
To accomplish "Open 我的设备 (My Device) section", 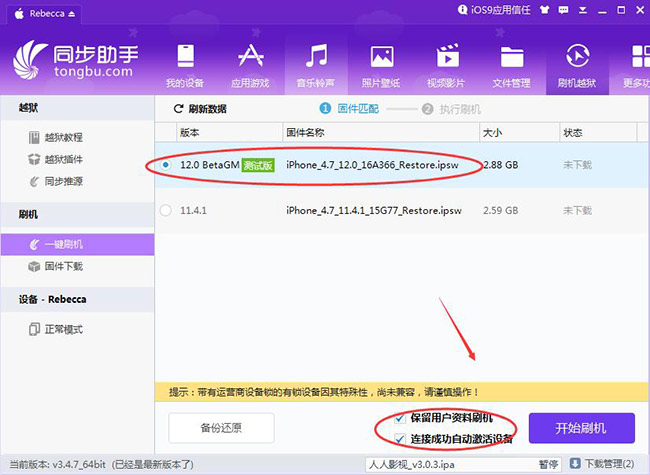I will pos(185,65).
